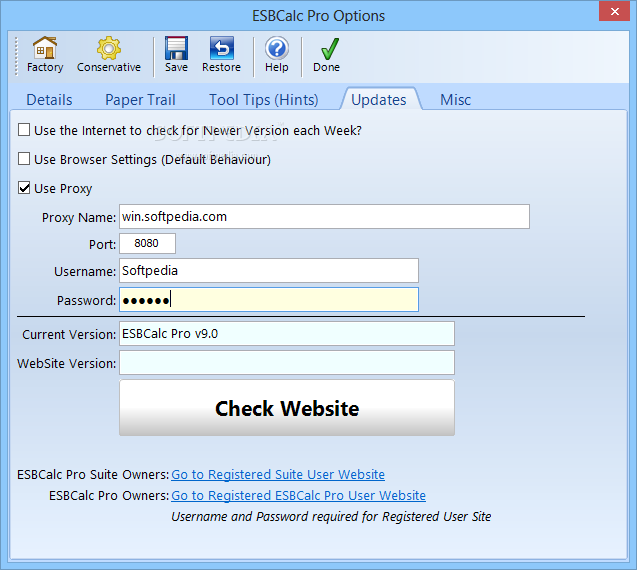The image size is (637, 570).
Task: Click the green checkmark Done icon
Action: tap(329, 49)
